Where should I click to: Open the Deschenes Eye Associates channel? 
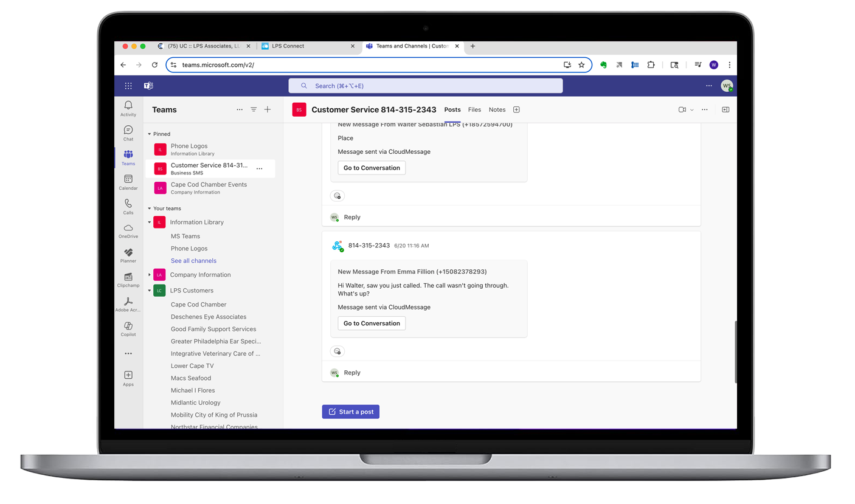tap(209, 317)
